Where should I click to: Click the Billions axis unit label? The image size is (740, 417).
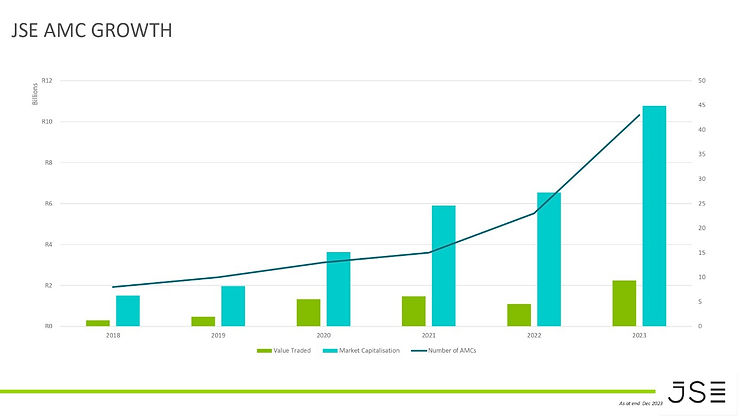click(x=35, y=94)
